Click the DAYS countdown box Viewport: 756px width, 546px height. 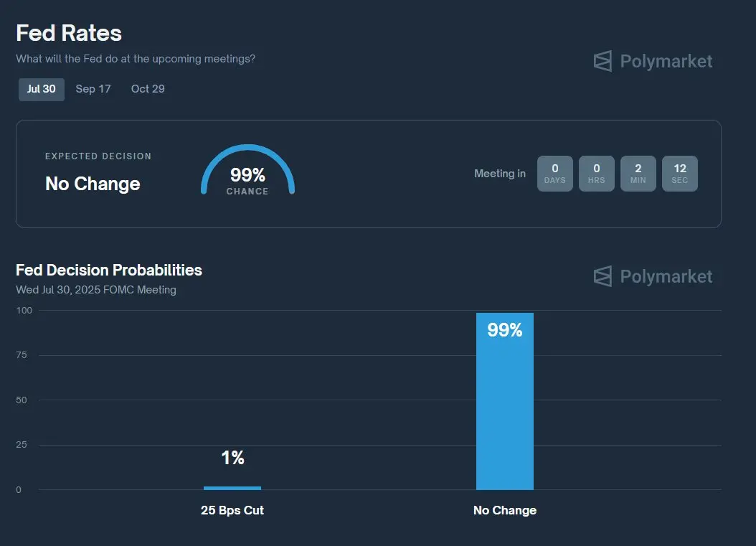pos(555,174)
